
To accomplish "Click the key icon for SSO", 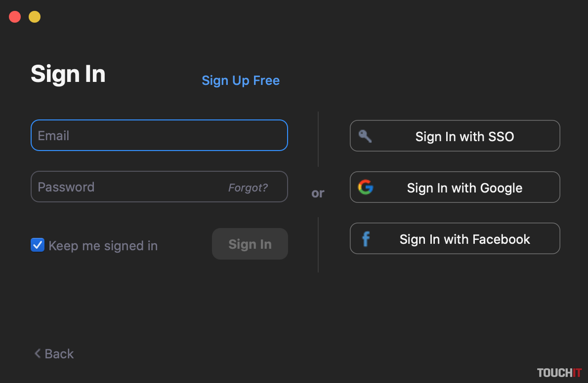I will 365,136.
